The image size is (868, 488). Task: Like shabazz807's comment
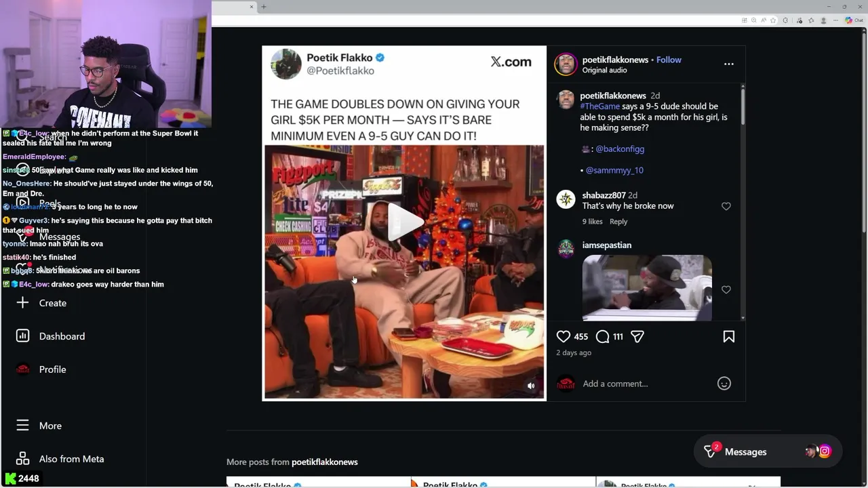pyautogui.click(x=726, y=206)
